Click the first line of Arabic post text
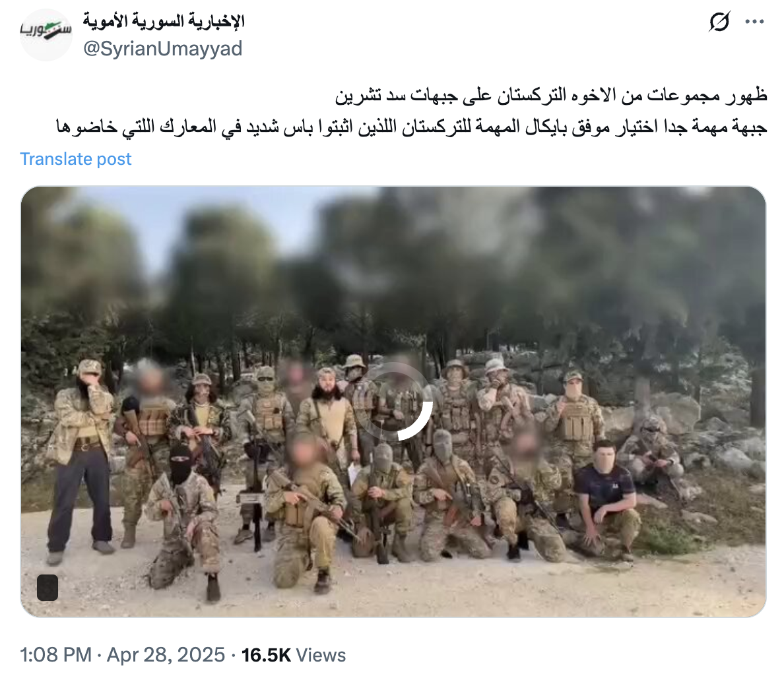 551,95
